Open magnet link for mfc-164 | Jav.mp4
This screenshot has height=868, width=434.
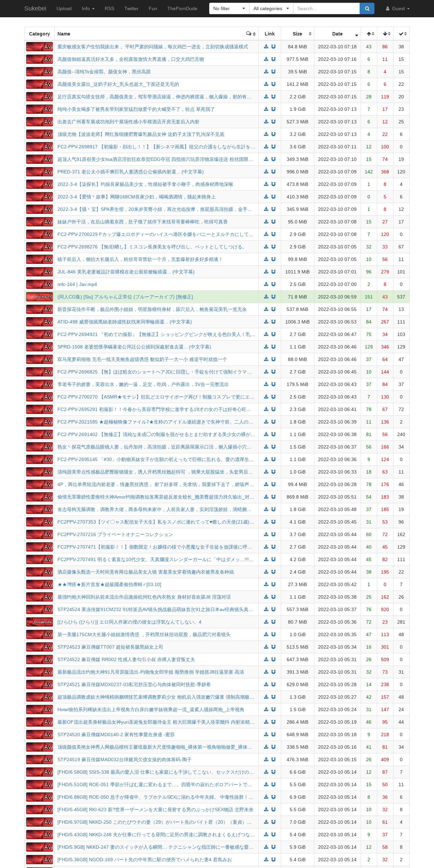[x=273, y=284]
